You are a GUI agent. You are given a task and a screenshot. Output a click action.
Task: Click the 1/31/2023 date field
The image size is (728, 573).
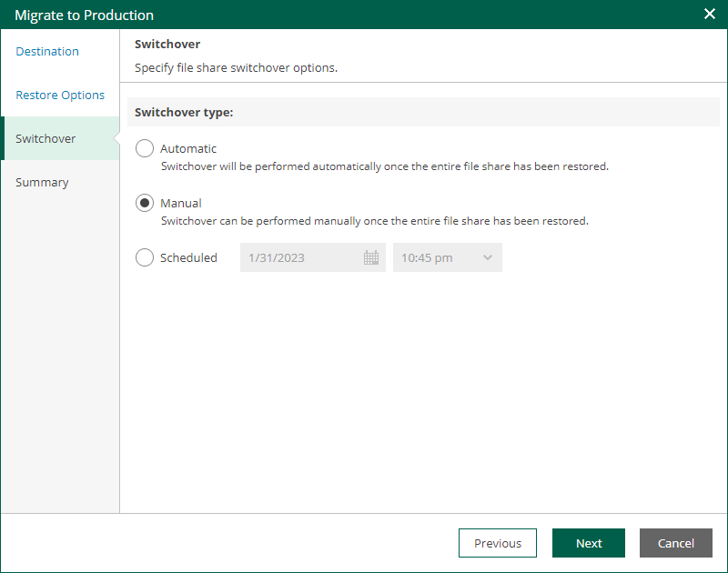point(312,257)
